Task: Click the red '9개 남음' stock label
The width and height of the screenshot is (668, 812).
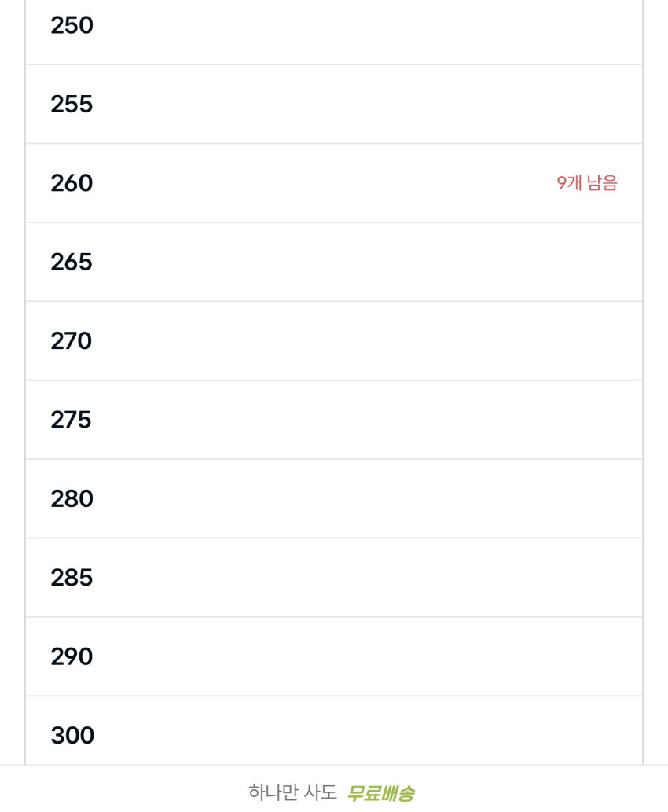Action: (x=587, y=183)
